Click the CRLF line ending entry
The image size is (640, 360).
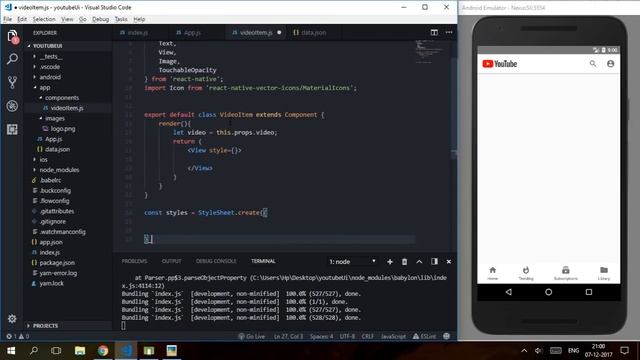(x=368, y=336)
